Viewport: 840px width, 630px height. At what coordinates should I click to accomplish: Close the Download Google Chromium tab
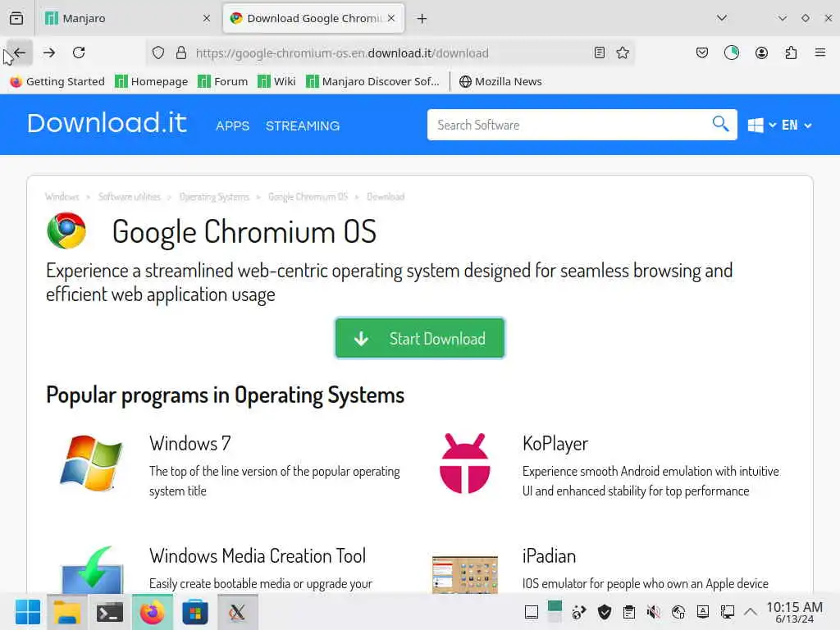coord(391,18)
